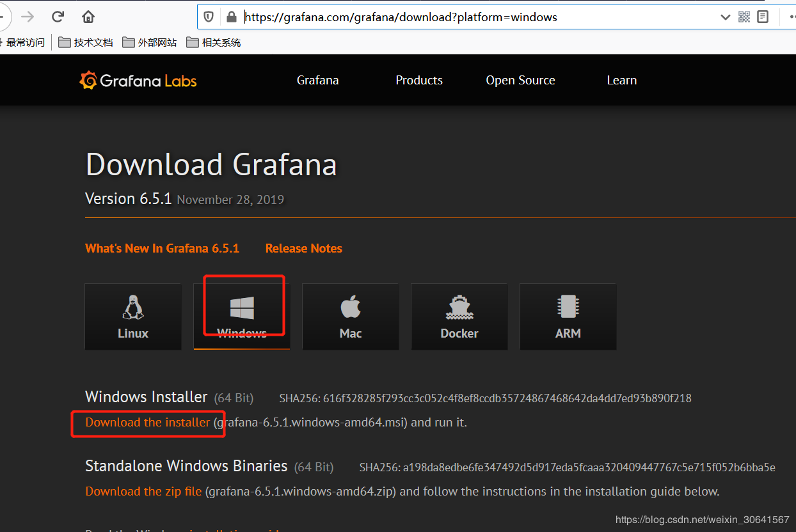
Task: Toggle reader view icon in address bar
Action: (763, 17)
